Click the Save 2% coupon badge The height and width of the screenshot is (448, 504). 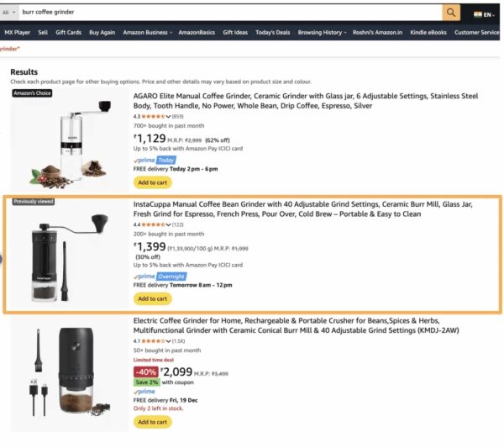pos(146,382)
